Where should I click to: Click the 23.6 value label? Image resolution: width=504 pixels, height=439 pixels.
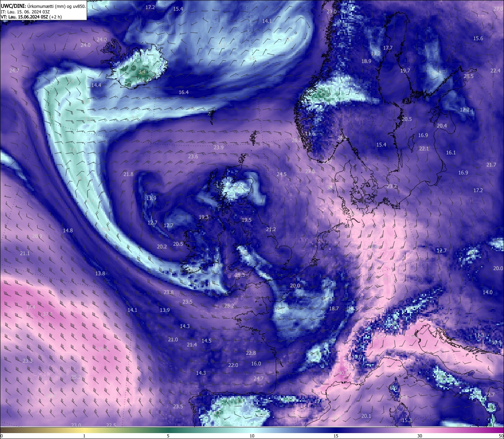193,157
